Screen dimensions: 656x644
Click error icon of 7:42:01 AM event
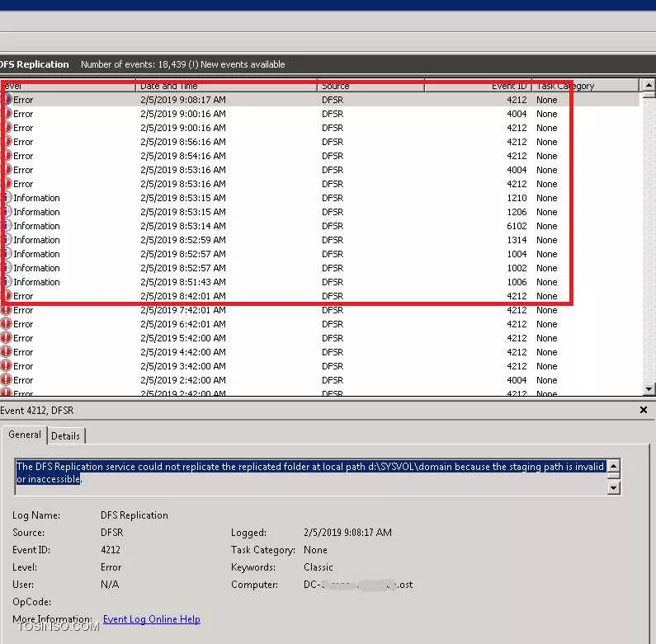click(x=6, y=310)
